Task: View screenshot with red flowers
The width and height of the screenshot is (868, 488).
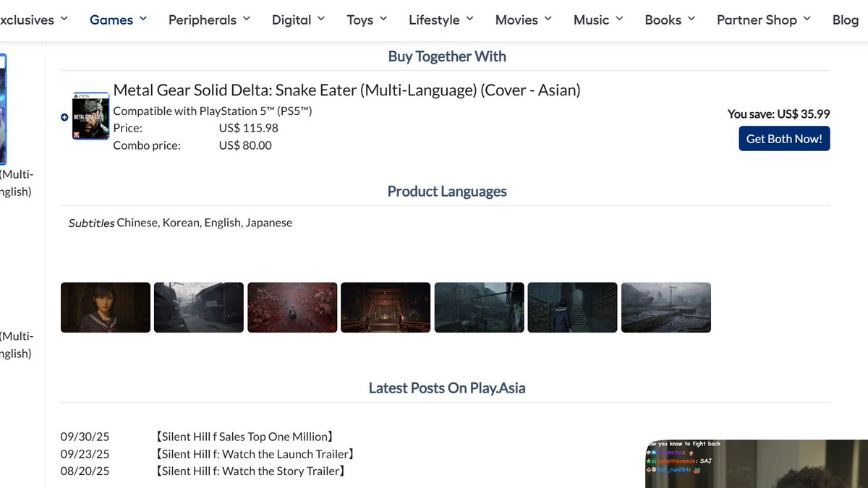Action: point(292,307)
